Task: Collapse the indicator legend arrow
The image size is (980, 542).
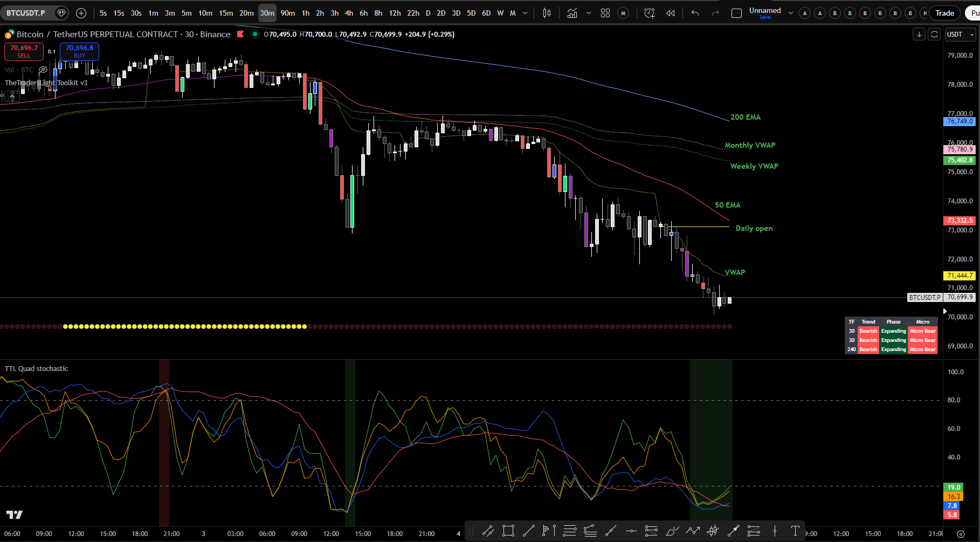Action: [x=11, y=96]
